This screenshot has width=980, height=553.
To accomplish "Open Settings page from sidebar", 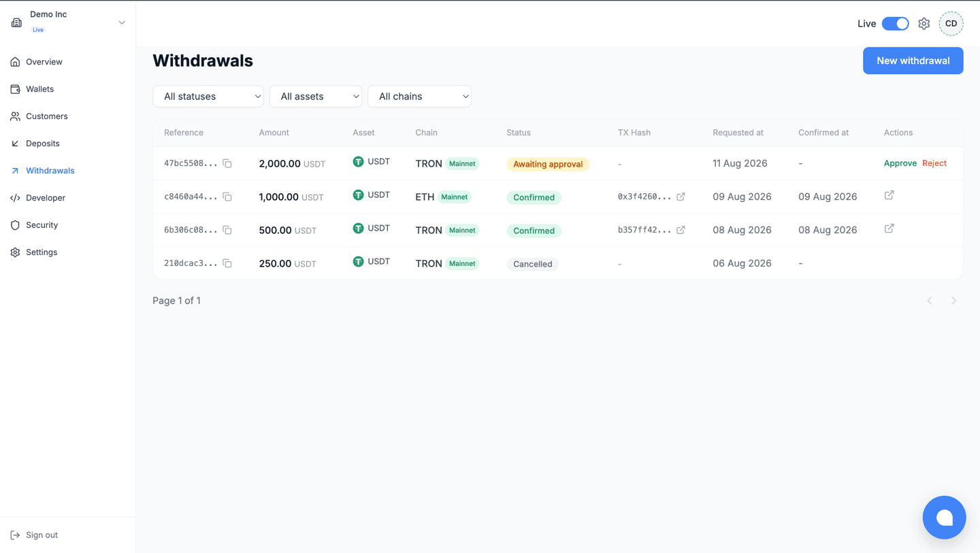I will (41, 252).
